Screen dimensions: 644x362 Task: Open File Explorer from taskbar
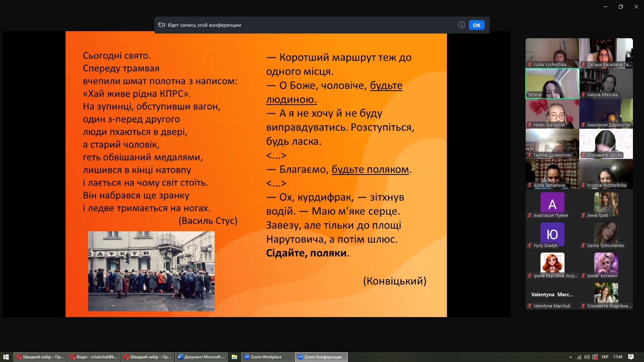234,357
